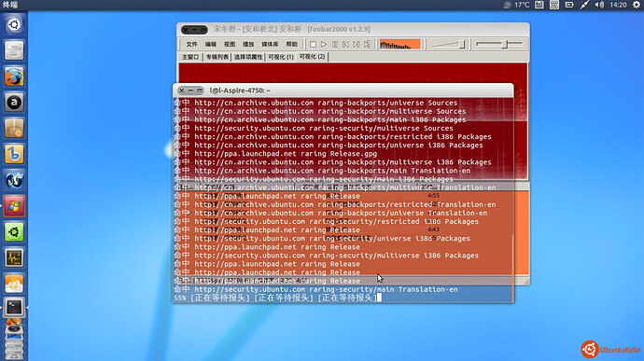Click the foobar2000 seek bar slider
644x361 pixels.
[499, 44]
